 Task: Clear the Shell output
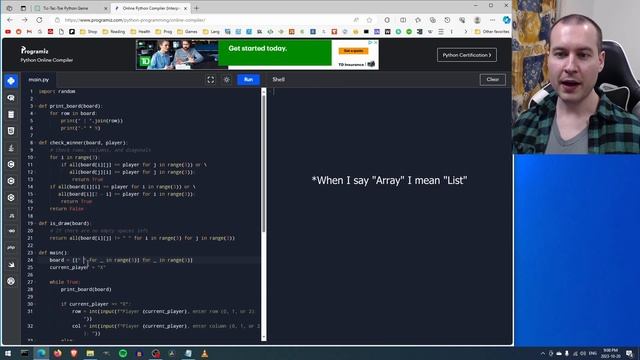click(x=493, y=80)
